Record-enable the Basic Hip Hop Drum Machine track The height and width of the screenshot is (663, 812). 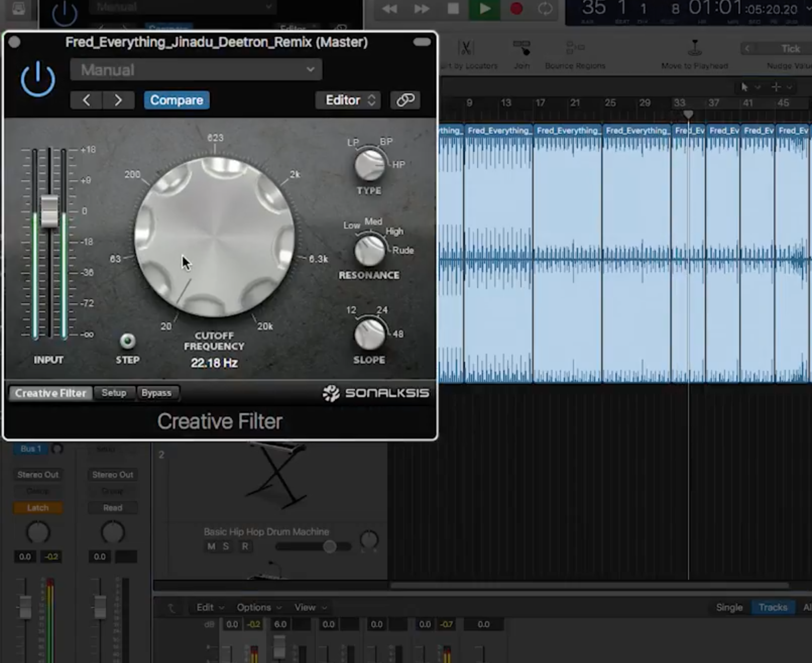[245, 546]
